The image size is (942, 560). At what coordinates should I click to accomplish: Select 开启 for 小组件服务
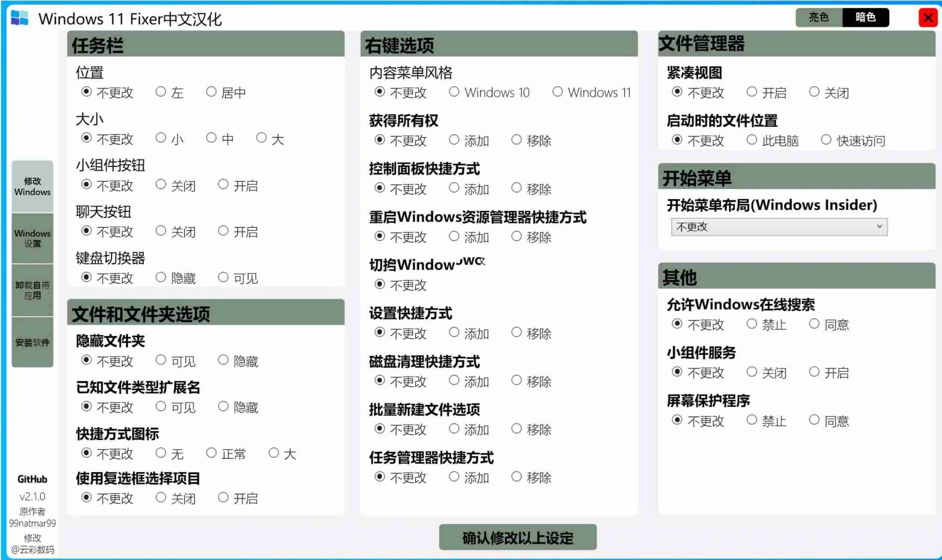[829, 372]
